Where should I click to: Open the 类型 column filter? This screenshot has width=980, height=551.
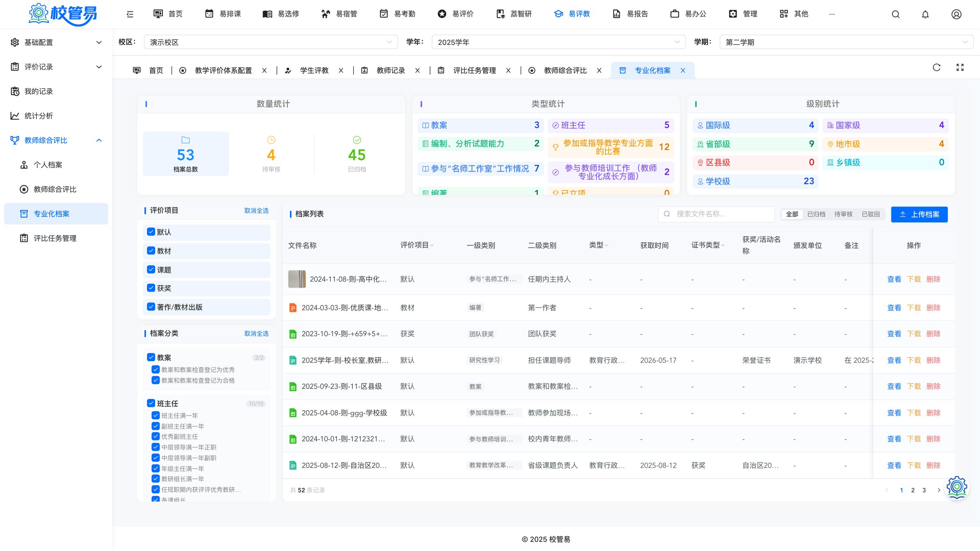click(x=606, y=245)
